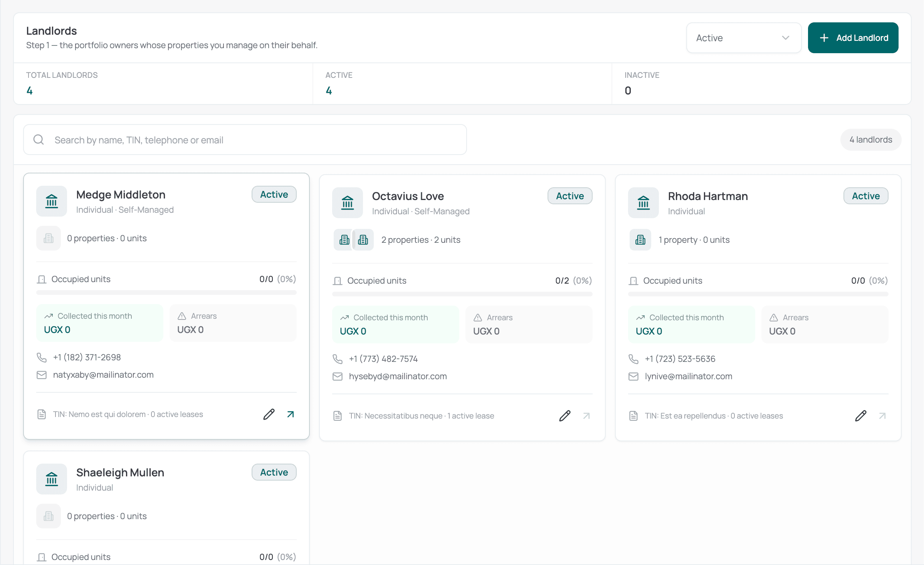
Task: Click the phone icon on Rhoda Hartman's card
Action: pos(633,359)
